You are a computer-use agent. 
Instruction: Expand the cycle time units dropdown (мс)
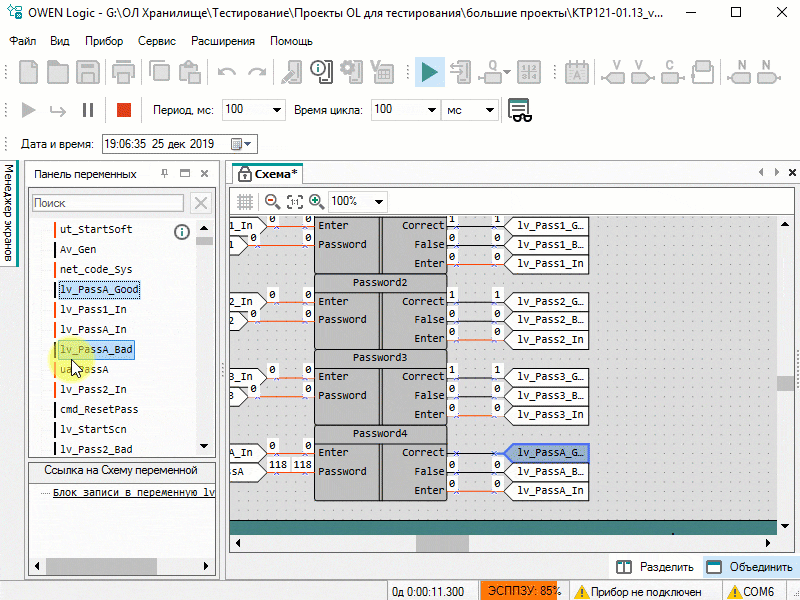click(x=490, y=110)
